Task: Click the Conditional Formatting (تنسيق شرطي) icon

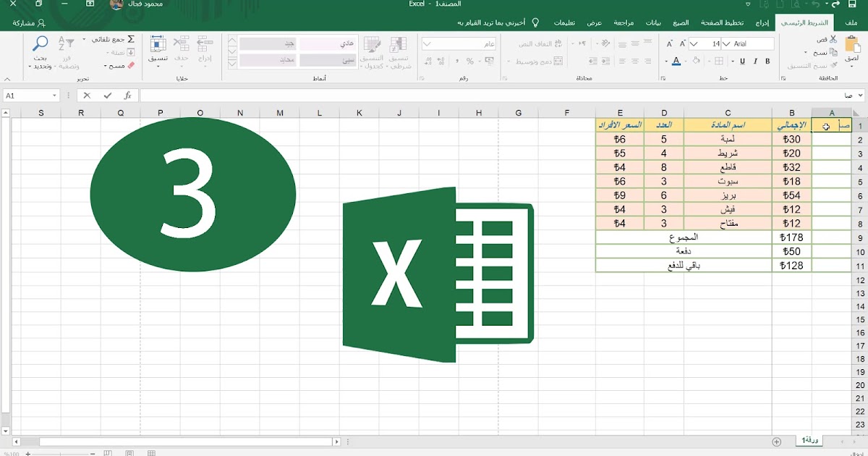Action: point(398,45)
